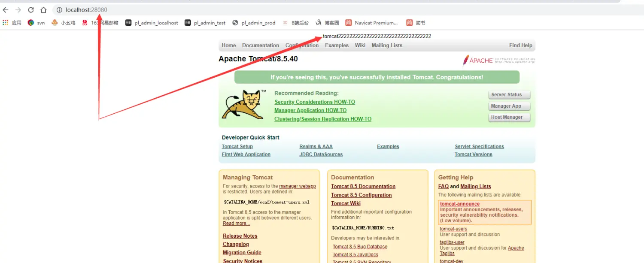Open Tomcat 8.5 JavaDocs link
The height and width of the screenshot is (263, 644).
coord(355,255)
